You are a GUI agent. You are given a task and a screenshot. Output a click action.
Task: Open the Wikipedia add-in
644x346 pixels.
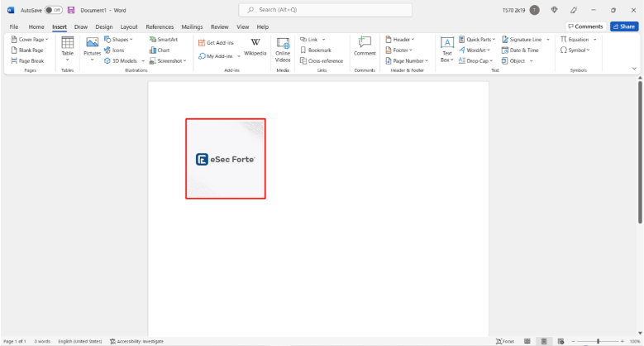pyautogui.click(x=255, y=47)
